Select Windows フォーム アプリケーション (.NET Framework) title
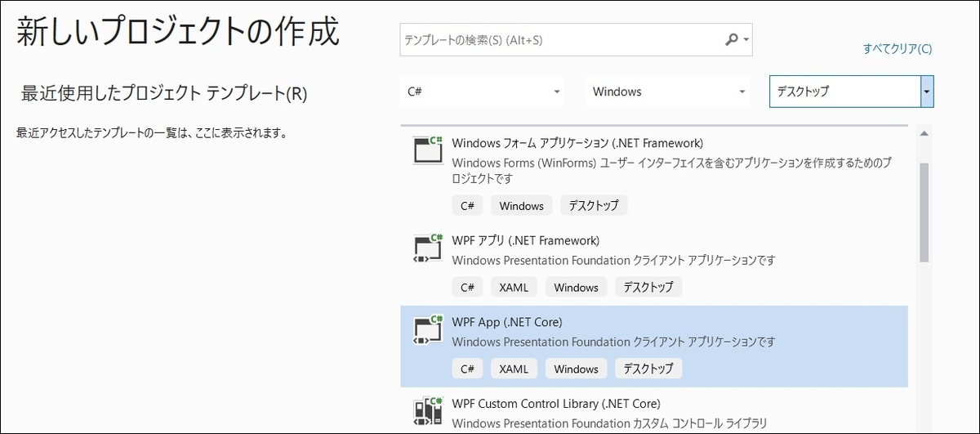The width and height of the screenshot is (980, 434). pyautogui.click(x=577, y=143)
